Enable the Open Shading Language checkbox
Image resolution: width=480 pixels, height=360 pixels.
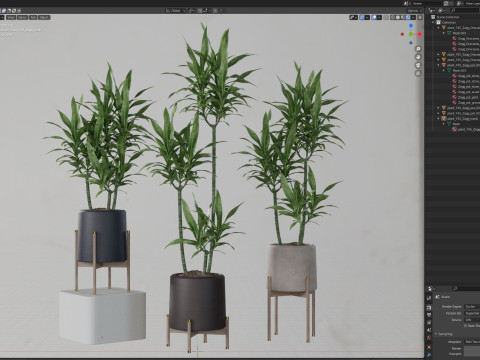tap(465, 326)
